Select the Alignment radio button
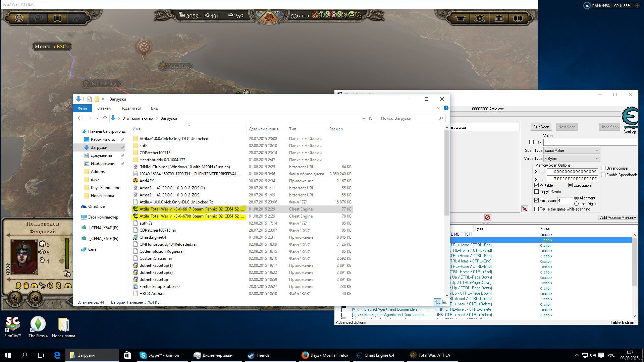The width and height of the screenshot is (644, 362). pyautogui.click(x=577, y=198)
